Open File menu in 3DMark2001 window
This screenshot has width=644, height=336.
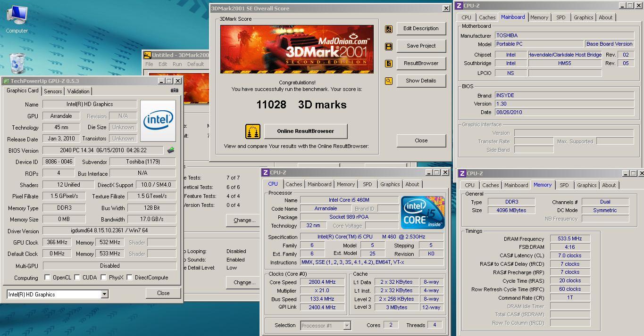click(x=149, y=64)
